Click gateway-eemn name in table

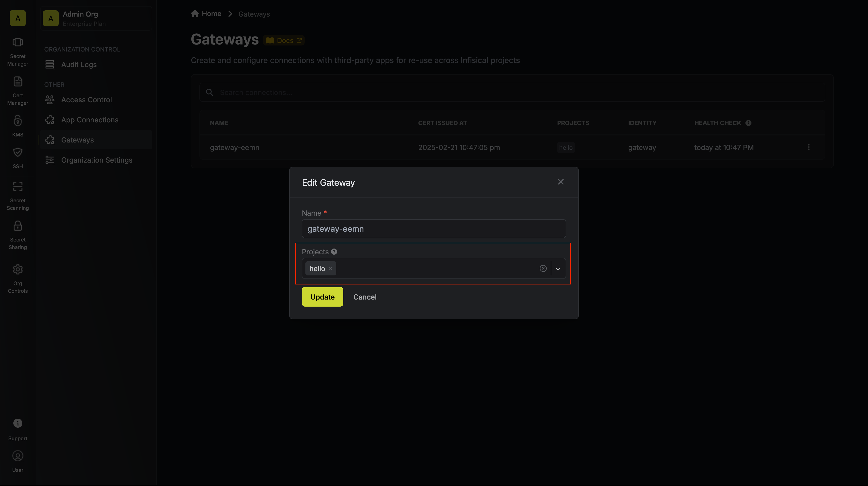point(235,148)
